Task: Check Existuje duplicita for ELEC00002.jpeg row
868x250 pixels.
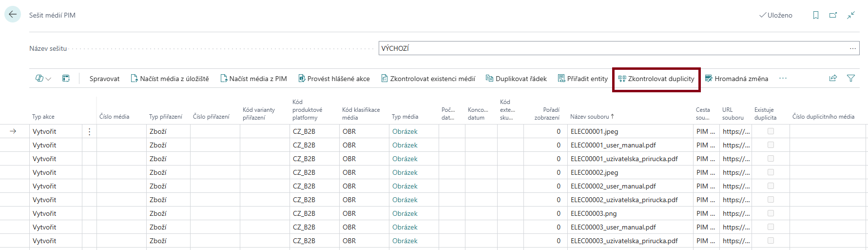Action: 771,172
